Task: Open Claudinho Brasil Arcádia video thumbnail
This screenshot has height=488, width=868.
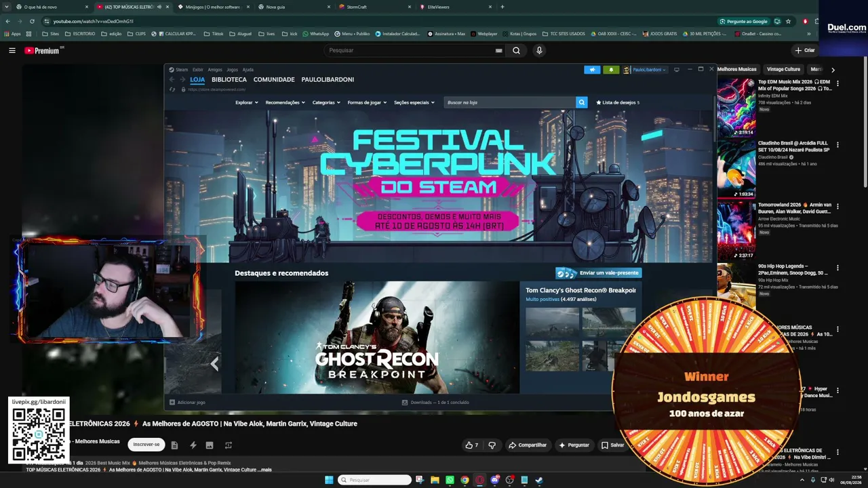Action: coord(736,169)
